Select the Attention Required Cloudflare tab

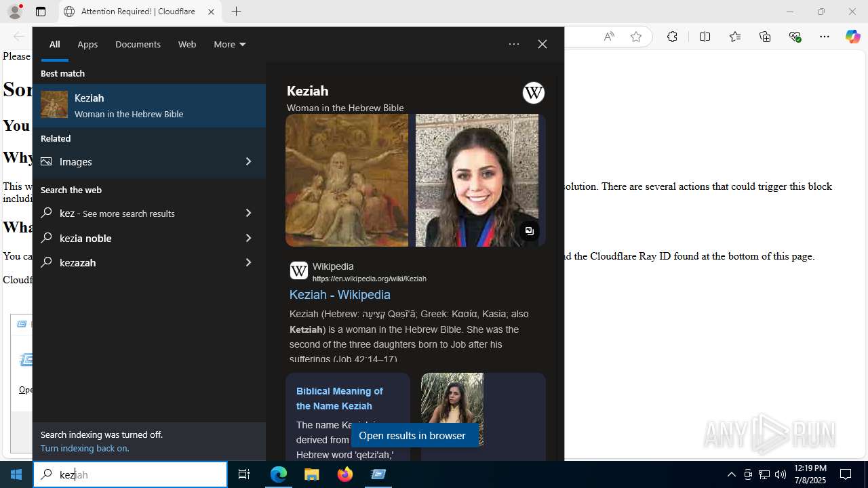[139, 12]
